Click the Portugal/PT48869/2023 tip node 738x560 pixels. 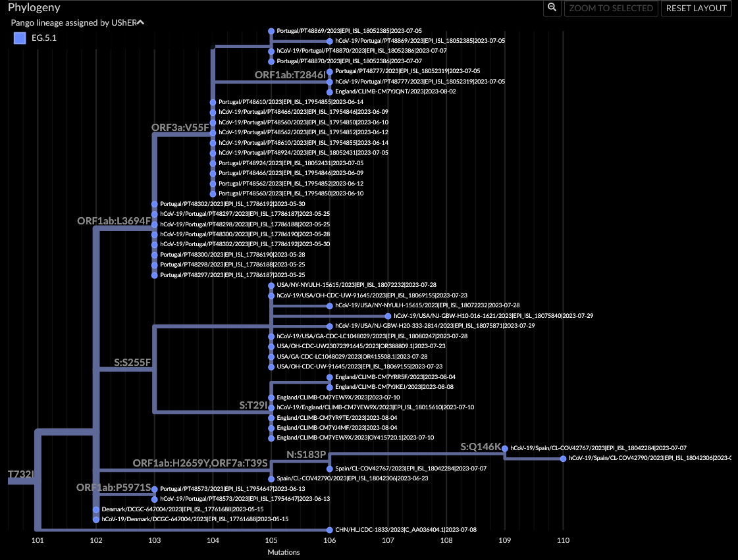[271, 30]
